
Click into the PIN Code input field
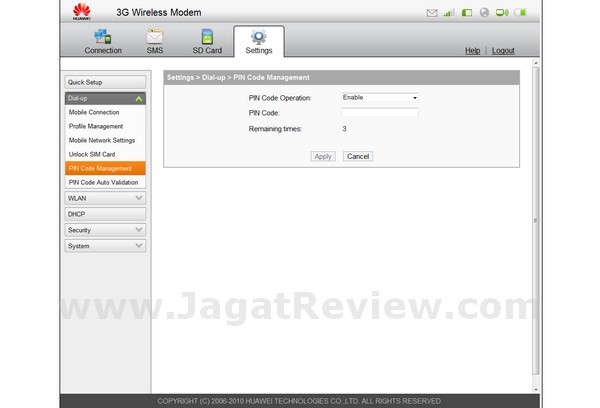379,113
